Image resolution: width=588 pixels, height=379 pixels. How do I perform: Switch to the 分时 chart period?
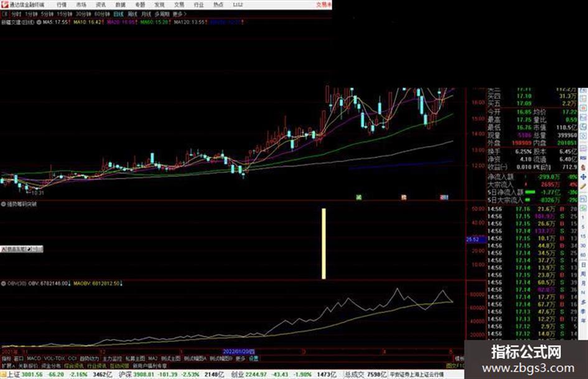(x=16, y=14)
